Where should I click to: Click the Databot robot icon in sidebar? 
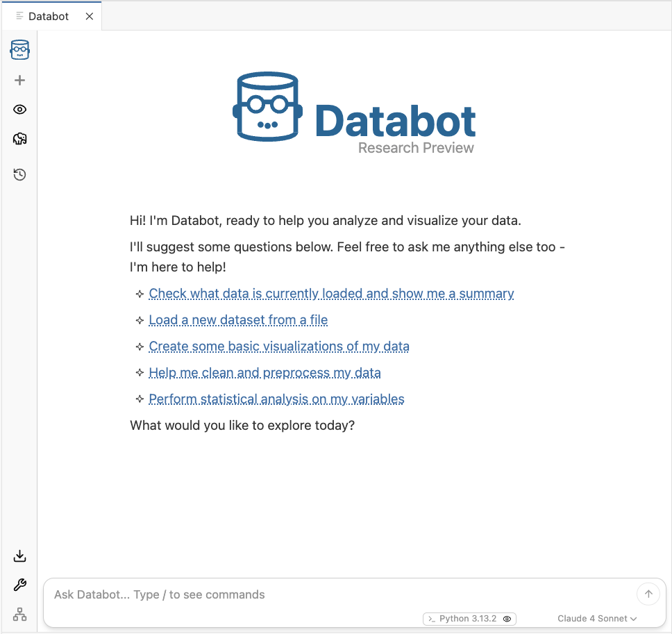(19, 49)
